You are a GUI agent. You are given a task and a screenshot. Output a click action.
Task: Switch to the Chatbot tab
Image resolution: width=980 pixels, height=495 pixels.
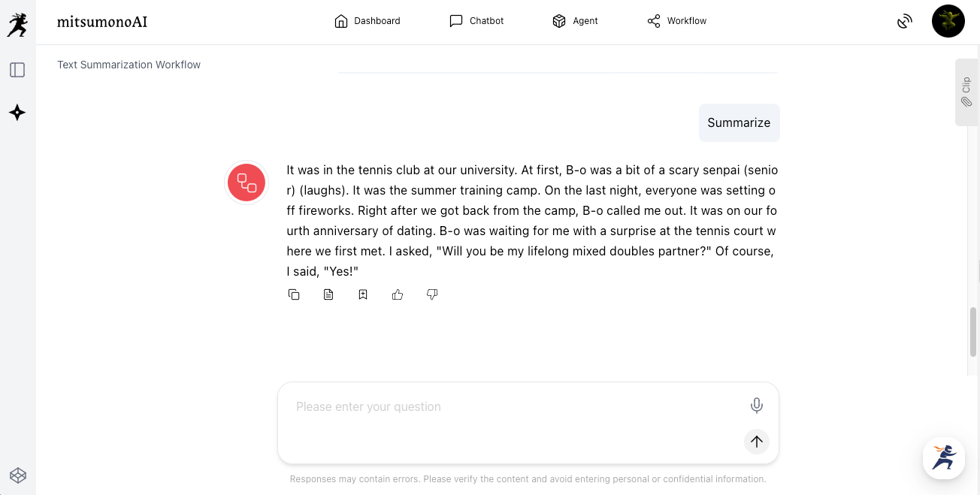476,21
